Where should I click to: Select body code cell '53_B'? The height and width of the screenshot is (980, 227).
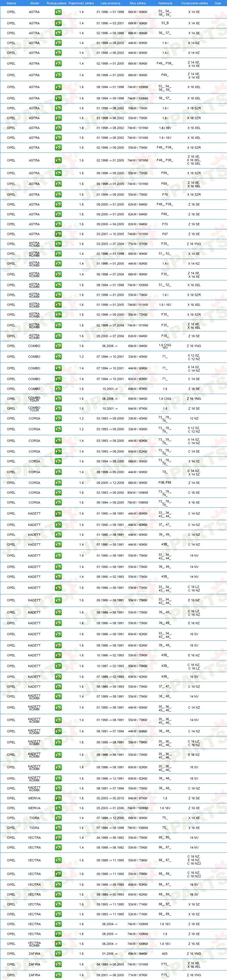point(165,23)
